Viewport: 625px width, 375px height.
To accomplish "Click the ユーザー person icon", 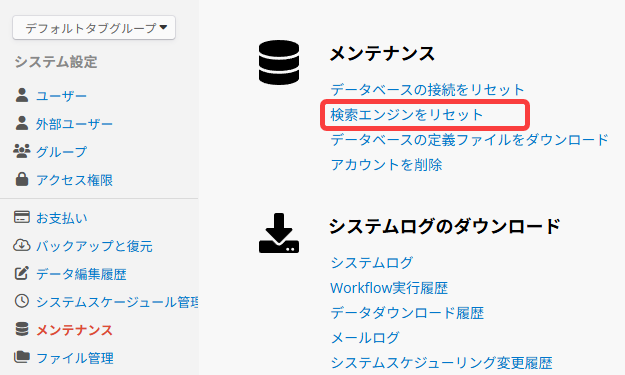I will click(x=22, y=95).
